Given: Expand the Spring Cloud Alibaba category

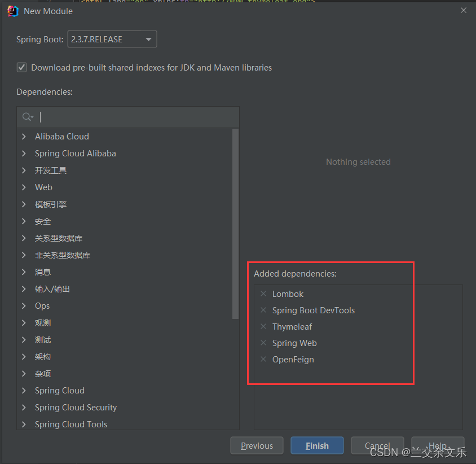Looking at the screenshot, I should 24,154.
